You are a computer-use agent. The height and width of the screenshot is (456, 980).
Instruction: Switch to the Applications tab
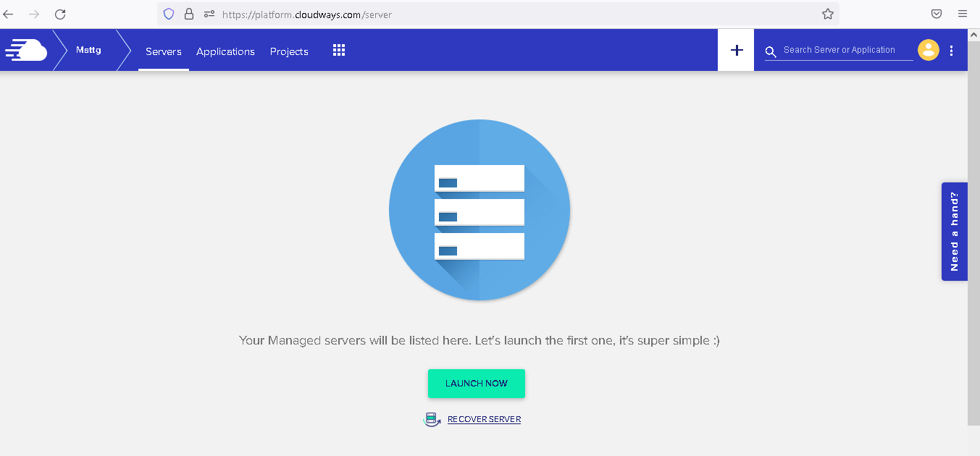[x=225, y=51]
